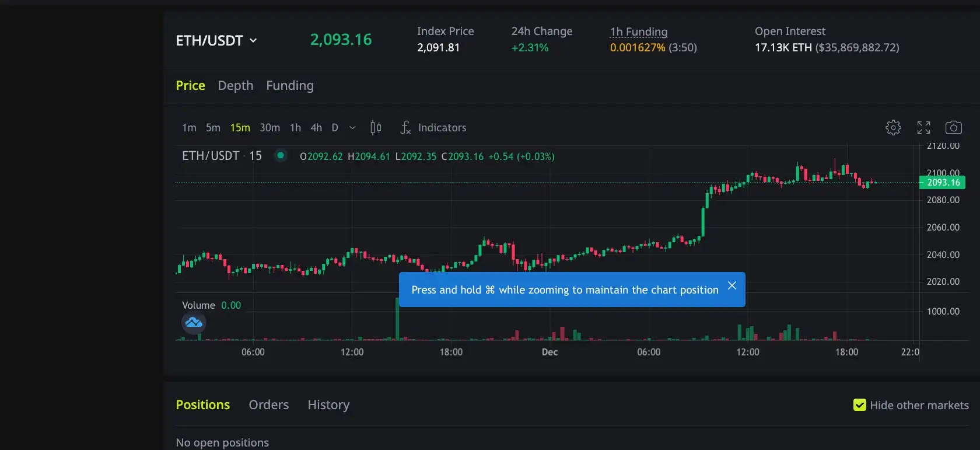Enter fullscreen chart mode

(923, 127)
